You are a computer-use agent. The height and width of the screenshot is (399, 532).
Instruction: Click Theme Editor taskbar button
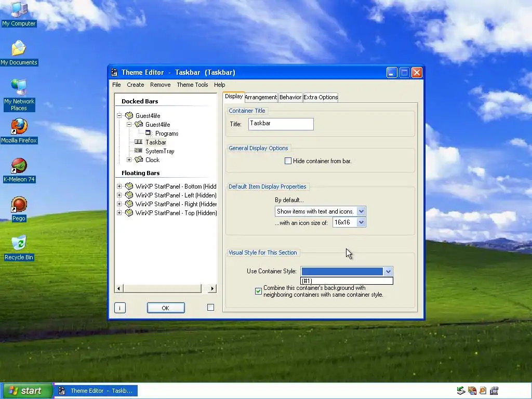[96, 391]
